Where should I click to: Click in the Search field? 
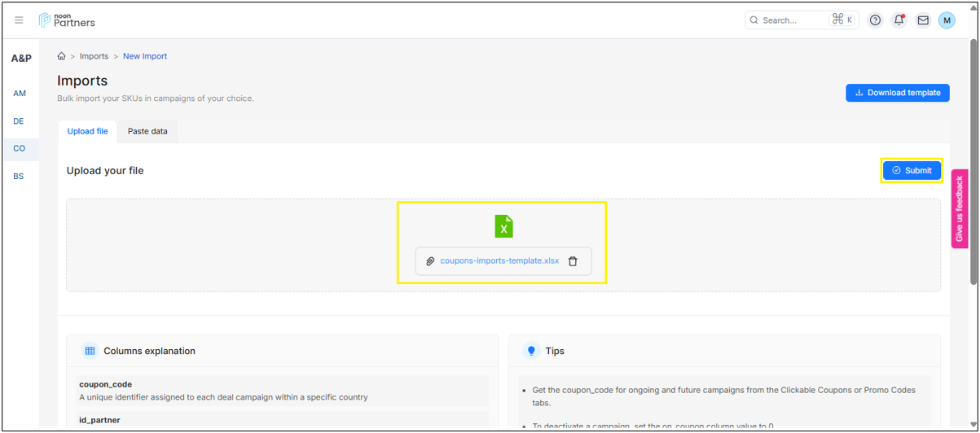pyautogui.click(x=790, y=20)
